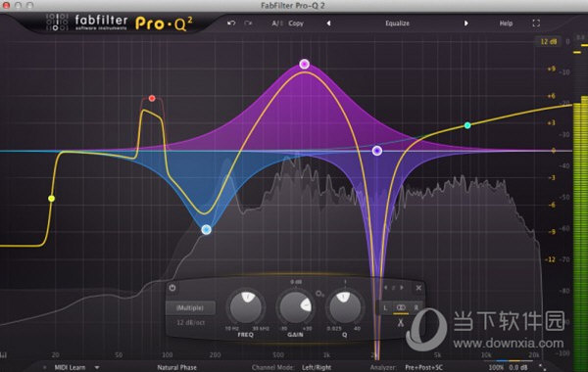588x372 pixels.
Task: Open Natural Phase processing mode menu
Action: (x=176, y=367)
